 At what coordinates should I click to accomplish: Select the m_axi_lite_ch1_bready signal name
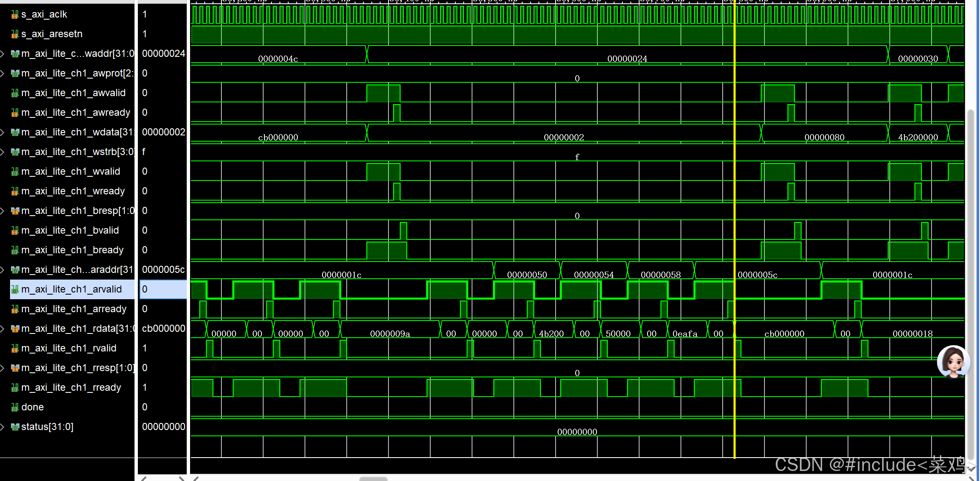pos(72,250)
